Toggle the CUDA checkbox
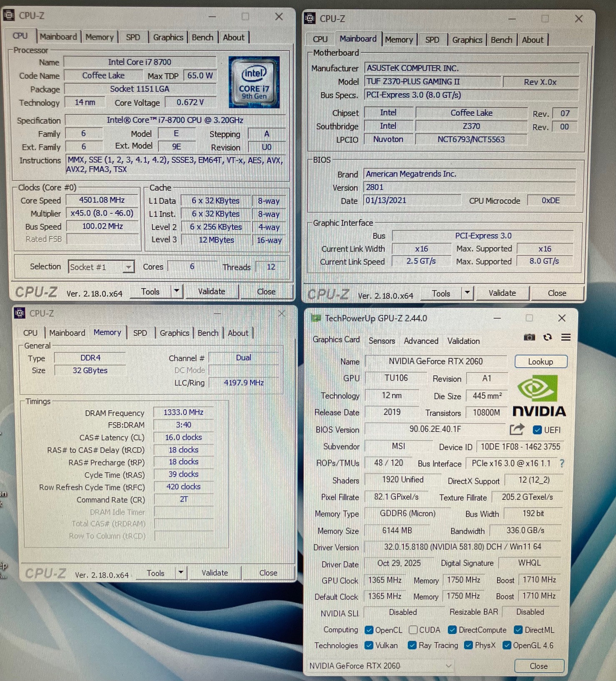616x681 pixels. tap(413, 630)
